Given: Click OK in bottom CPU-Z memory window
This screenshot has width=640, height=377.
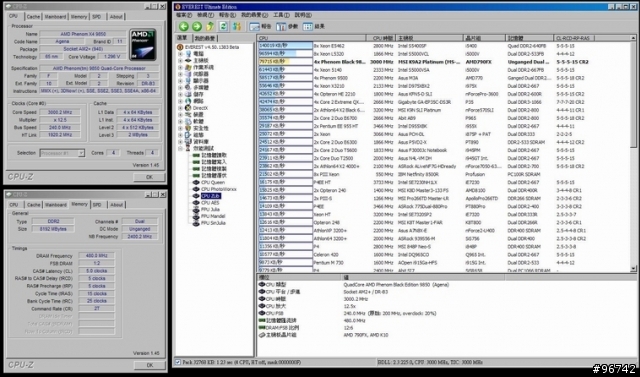Looking at the screenshot, I should pyautogui.click(x=149, y=365).
